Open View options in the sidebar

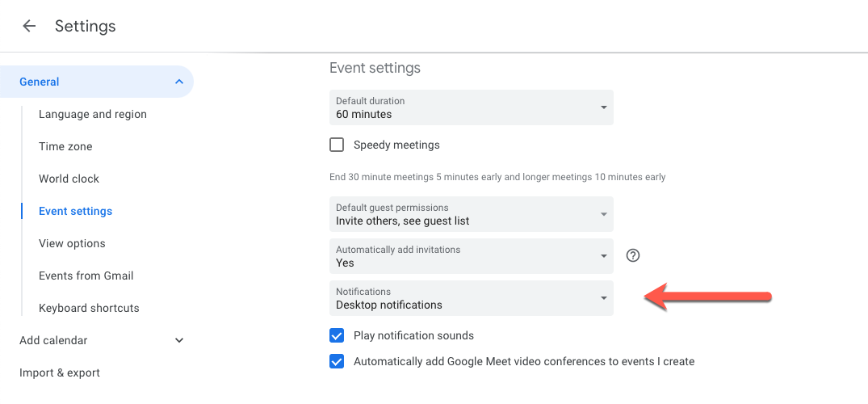coord(72,243)
